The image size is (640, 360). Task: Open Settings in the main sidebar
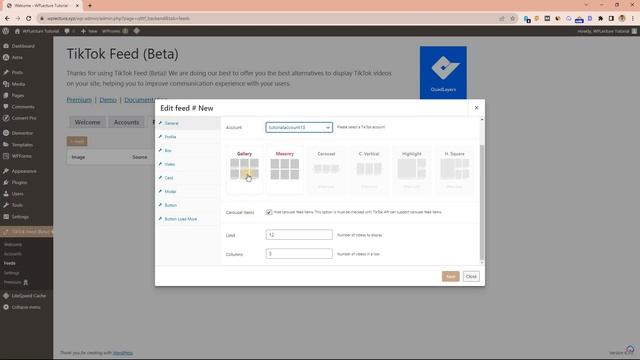click(x=20, y=217)
